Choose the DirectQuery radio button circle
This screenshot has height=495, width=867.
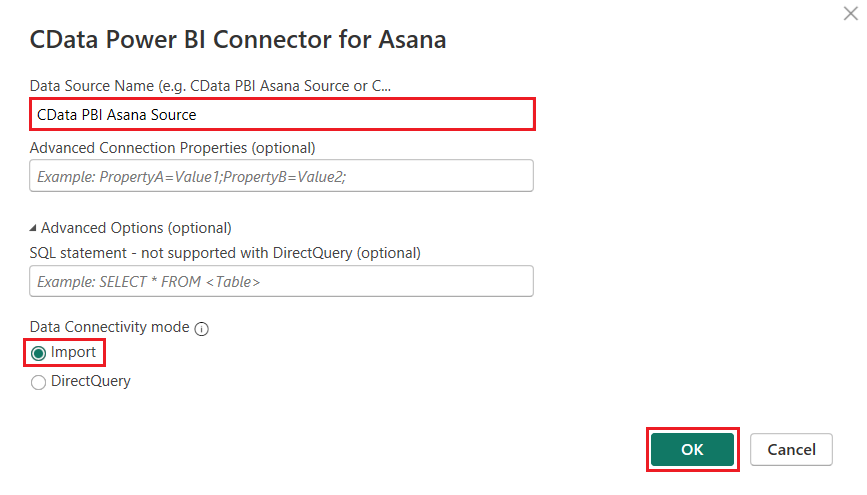pos(39,382)
